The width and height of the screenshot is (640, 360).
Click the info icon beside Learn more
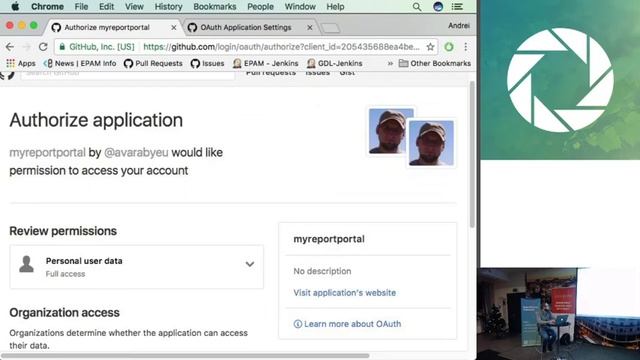(x=298, y=324)
